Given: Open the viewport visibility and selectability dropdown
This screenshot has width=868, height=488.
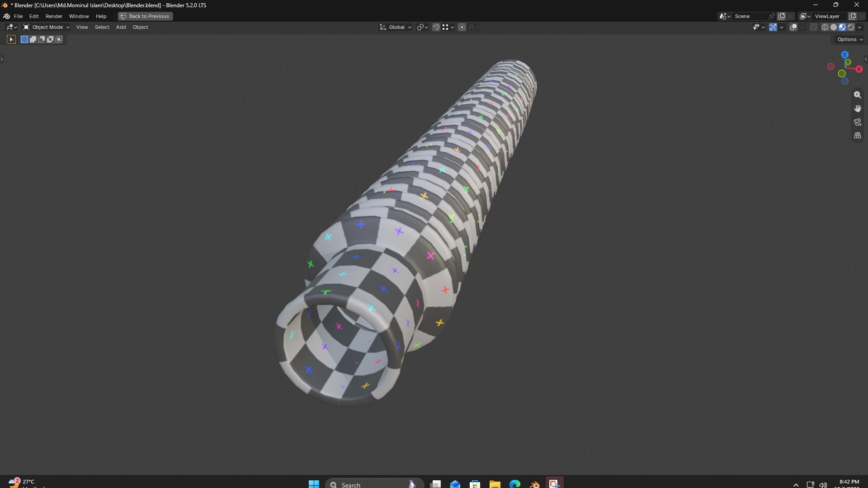Looking at the screenshot, I should click(759, 27).
